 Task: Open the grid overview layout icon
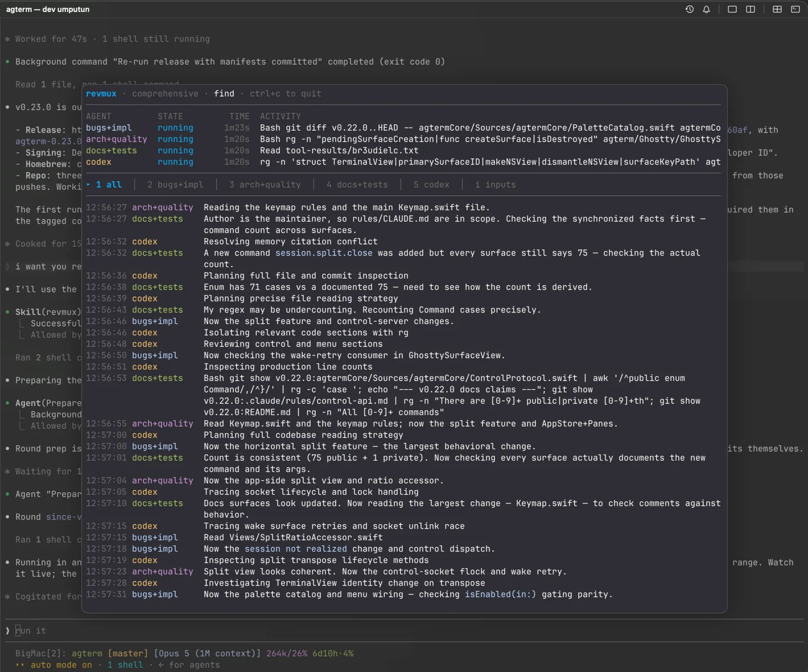777,9
